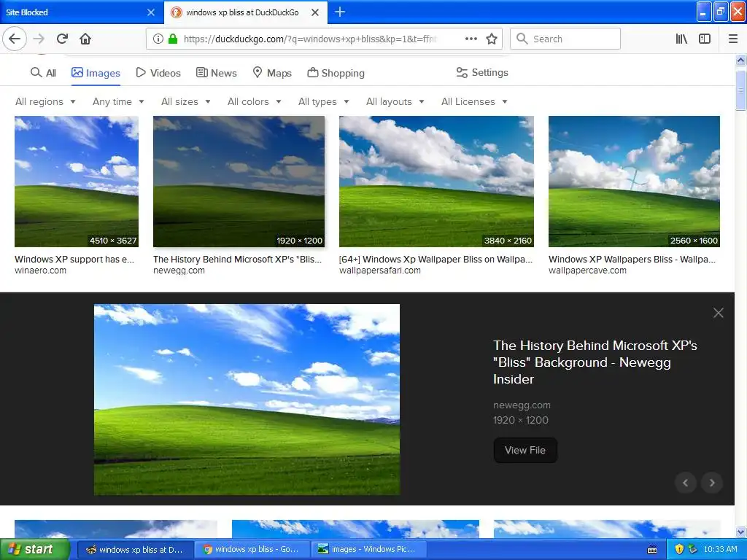Show previous image with left chevron
The image size is (747, 560).
tap(686, 483)
